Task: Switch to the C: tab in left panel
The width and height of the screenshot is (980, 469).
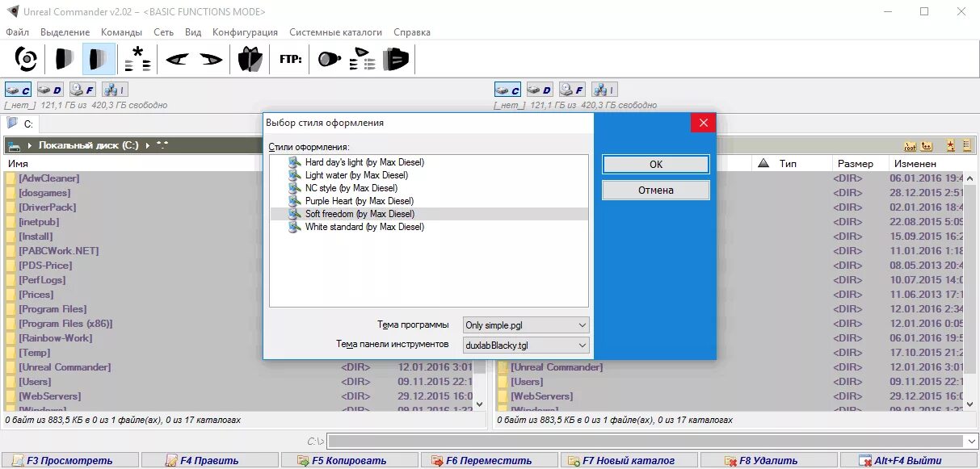Action: point(20,124)
